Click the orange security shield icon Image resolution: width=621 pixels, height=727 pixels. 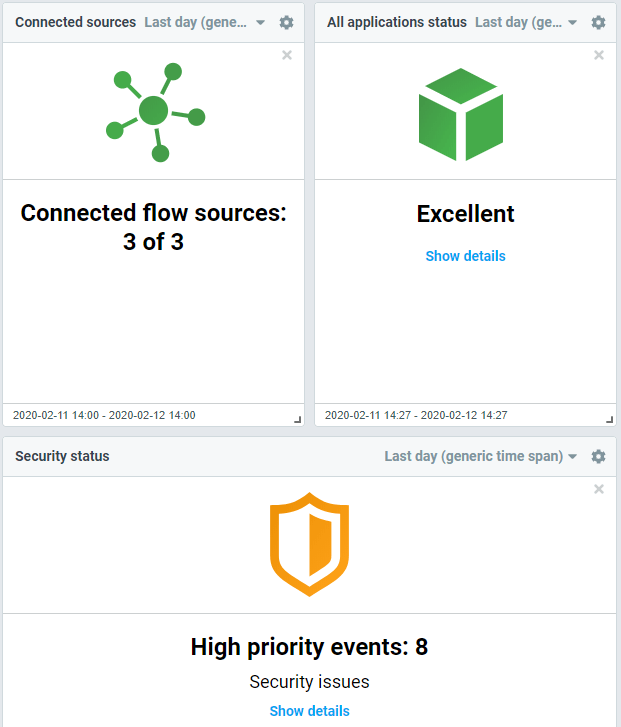coord(309,544)
